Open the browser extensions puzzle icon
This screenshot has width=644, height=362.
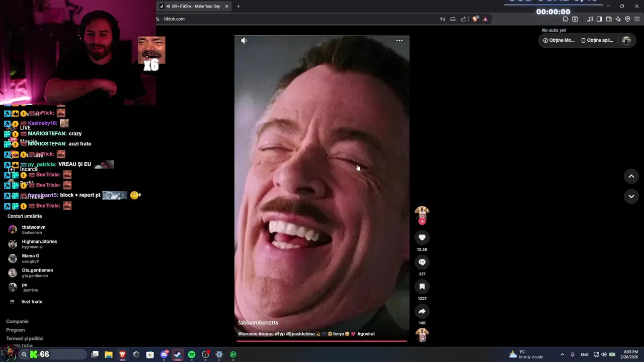point(566,19)
